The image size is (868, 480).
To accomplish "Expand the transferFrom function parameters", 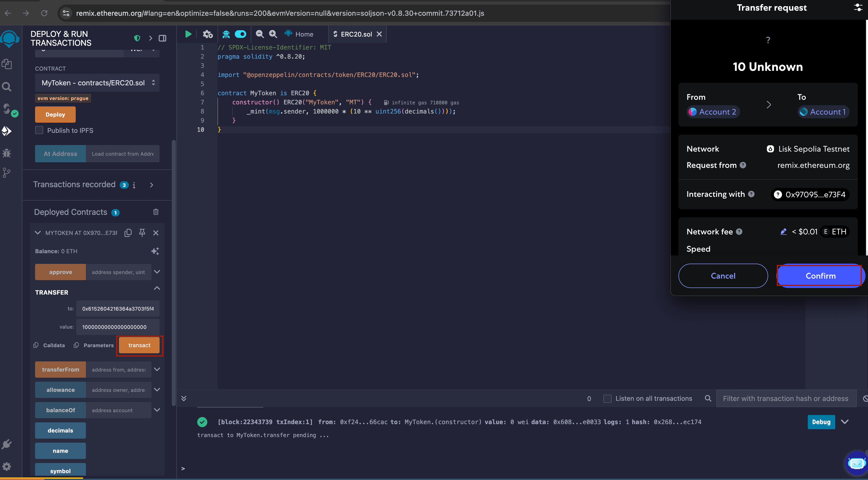I will point(157,369).
